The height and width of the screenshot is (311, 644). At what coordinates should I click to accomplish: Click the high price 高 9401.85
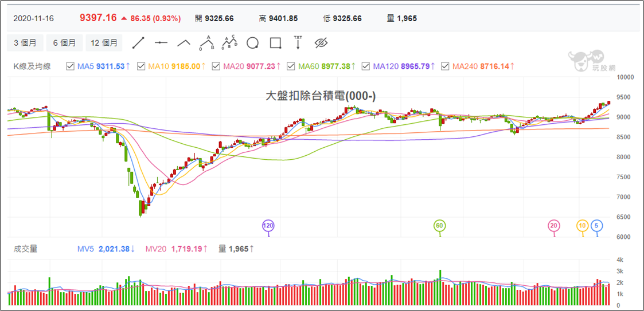coord(279,18)
